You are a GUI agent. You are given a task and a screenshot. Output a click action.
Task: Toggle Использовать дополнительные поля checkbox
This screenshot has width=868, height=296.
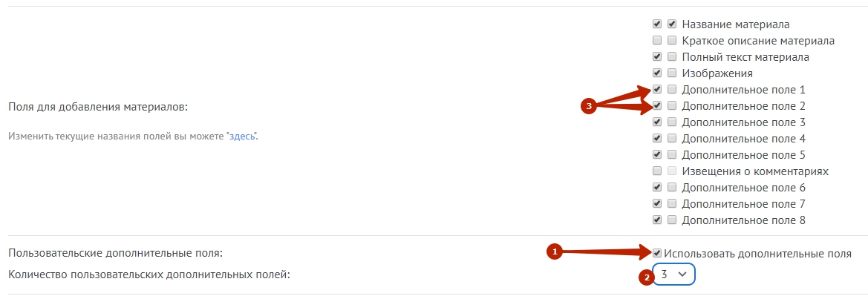coord(657,254)
